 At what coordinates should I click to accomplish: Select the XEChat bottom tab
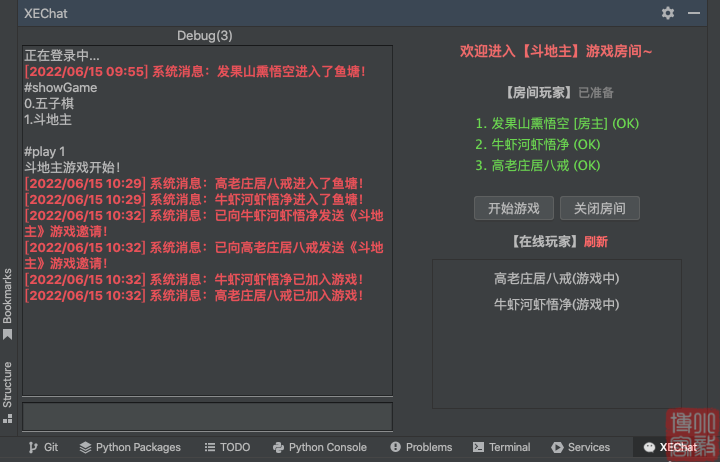(670, 447)
